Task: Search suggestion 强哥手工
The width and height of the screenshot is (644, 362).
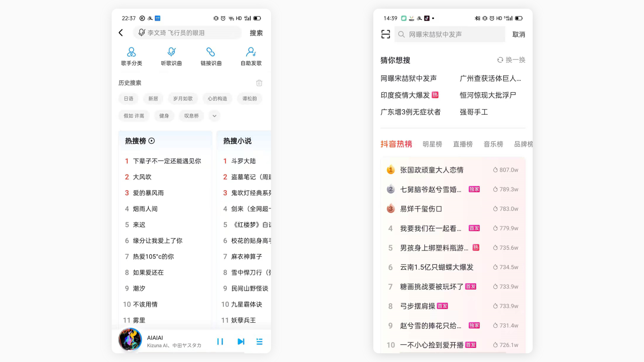Action: click(474, 112)
